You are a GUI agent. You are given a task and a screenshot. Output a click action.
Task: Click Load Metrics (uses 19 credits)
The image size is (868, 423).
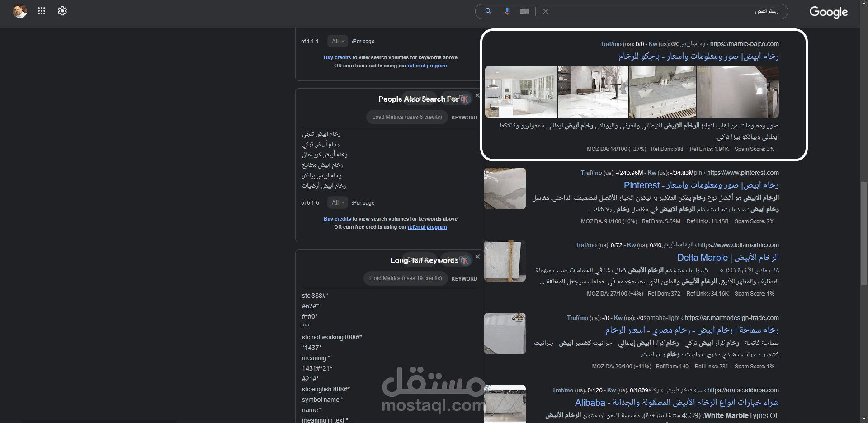(406, 278)
